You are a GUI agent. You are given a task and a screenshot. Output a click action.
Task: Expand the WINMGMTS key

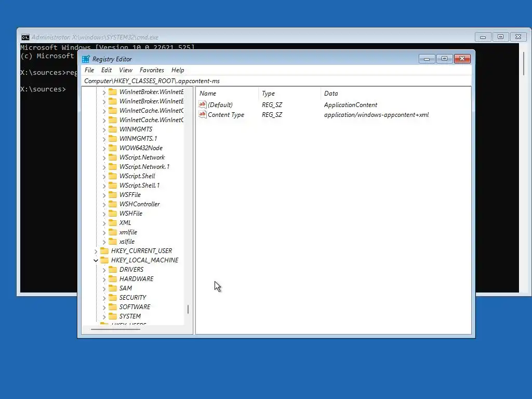click(104, 129)
